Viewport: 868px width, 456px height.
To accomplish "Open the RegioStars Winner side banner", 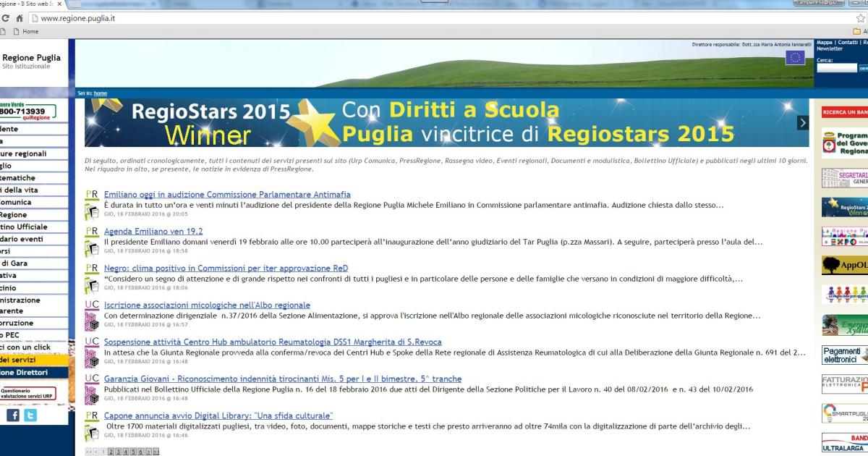I will click(x=845, y=208).
